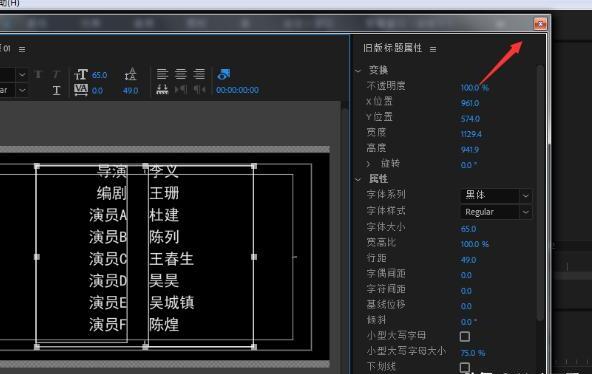The width and height of the screenshot is (592, 374).
Task: Click toolbar leading value 49.0
Action: (x=130, y=91)
